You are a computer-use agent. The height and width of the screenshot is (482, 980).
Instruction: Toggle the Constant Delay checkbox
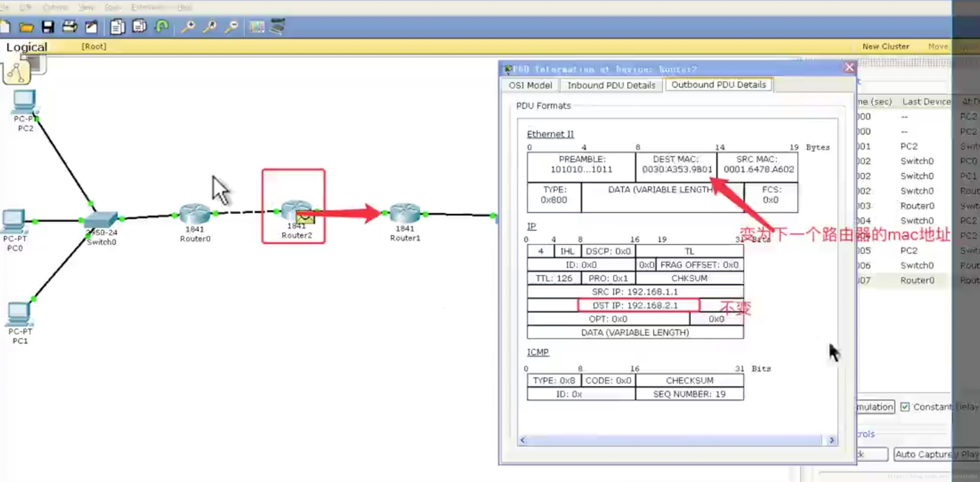point(905,407)
